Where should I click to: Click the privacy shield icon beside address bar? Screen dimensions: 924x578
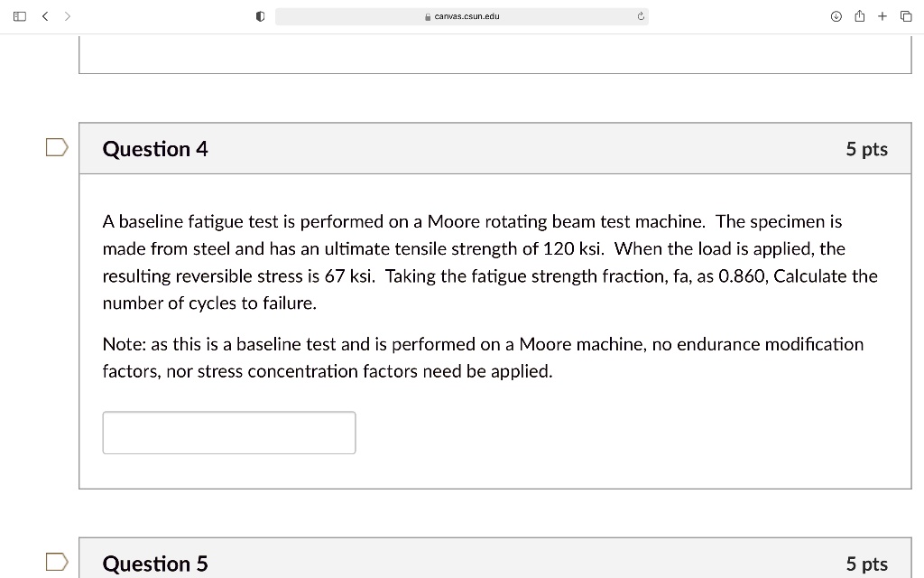(x=259, y=15)
